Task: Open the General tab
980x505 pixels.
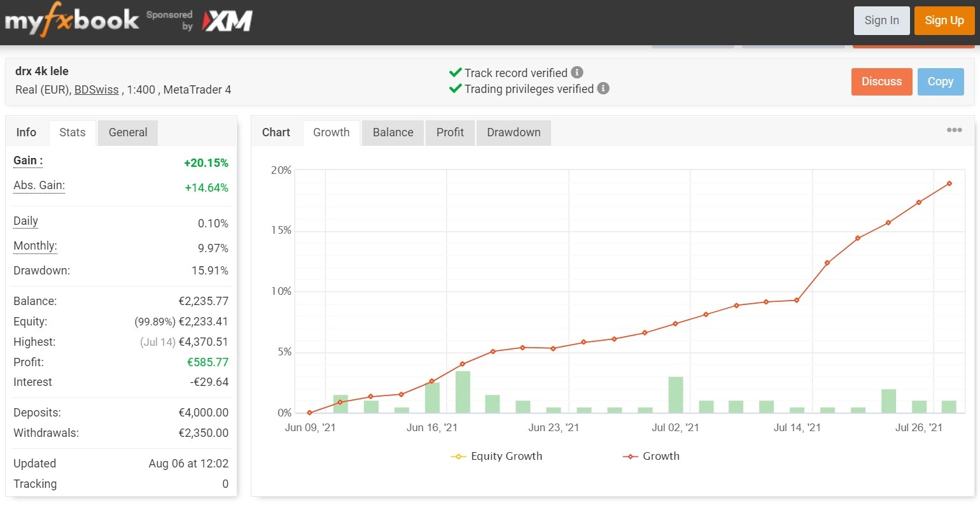Action: tap(128, 132)
